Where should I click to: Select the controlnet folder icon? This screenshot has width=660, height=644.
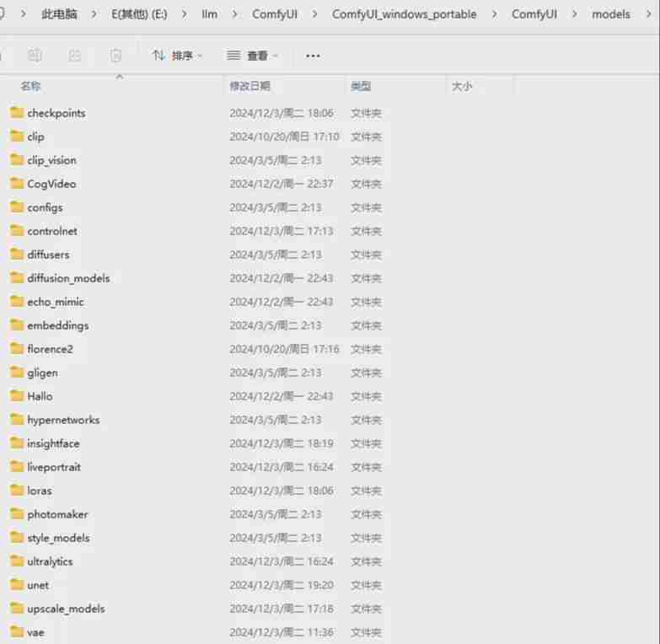[x=17, y=230]
